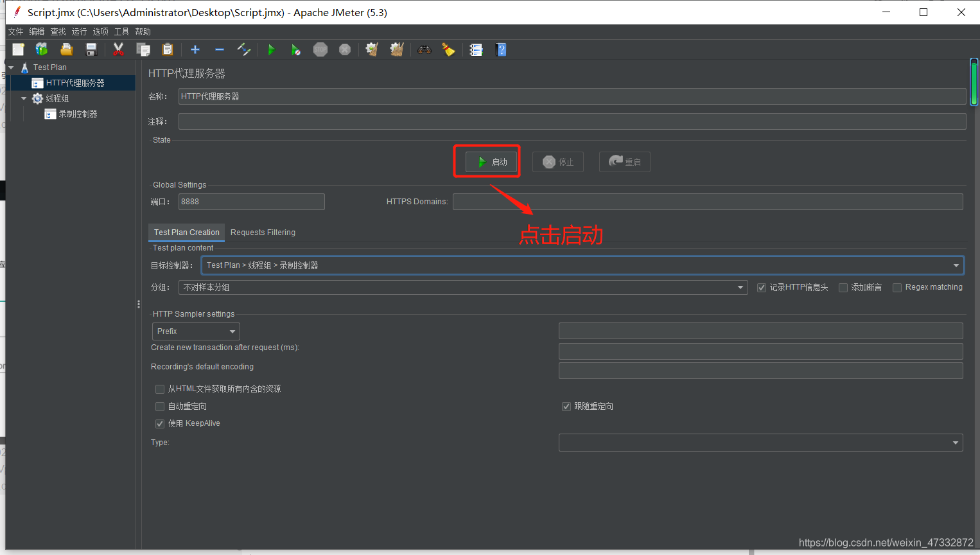Select 录制控制器 in the tree
This screenshot has height=555, width=980.
tap(77, 114)
